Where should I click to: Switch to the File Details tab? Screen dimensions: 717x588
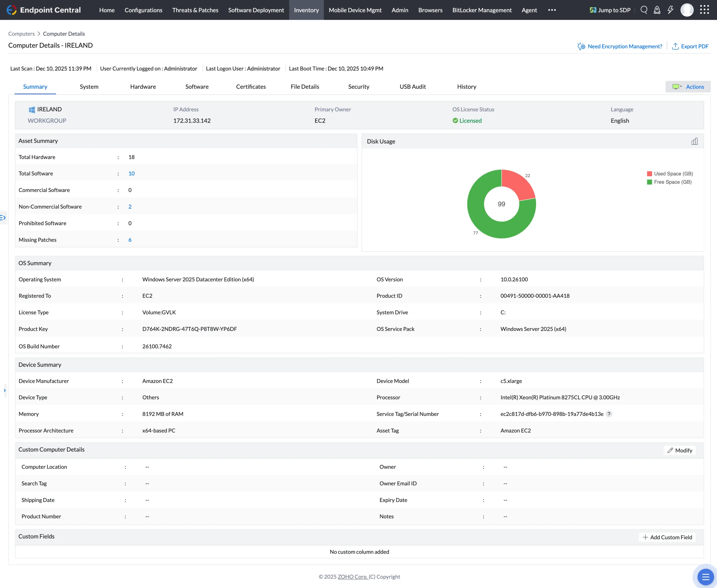(305, 87)
